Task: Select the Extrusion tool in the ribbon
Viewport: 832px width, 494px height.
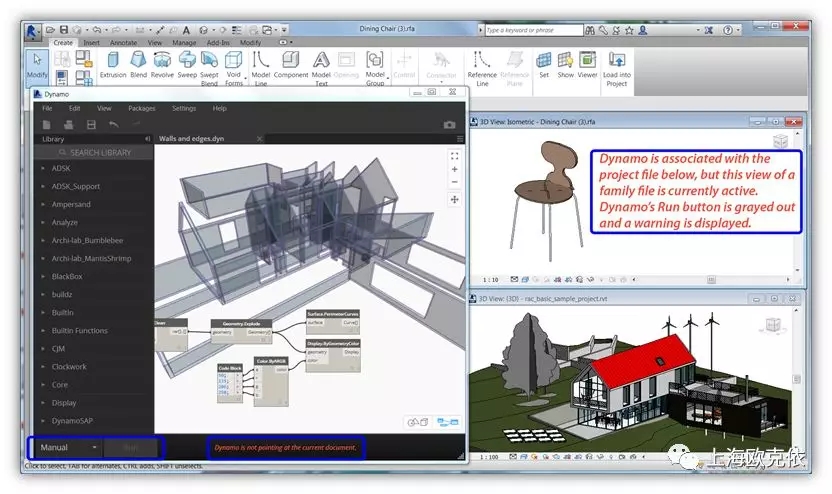Action: (112, 64)
